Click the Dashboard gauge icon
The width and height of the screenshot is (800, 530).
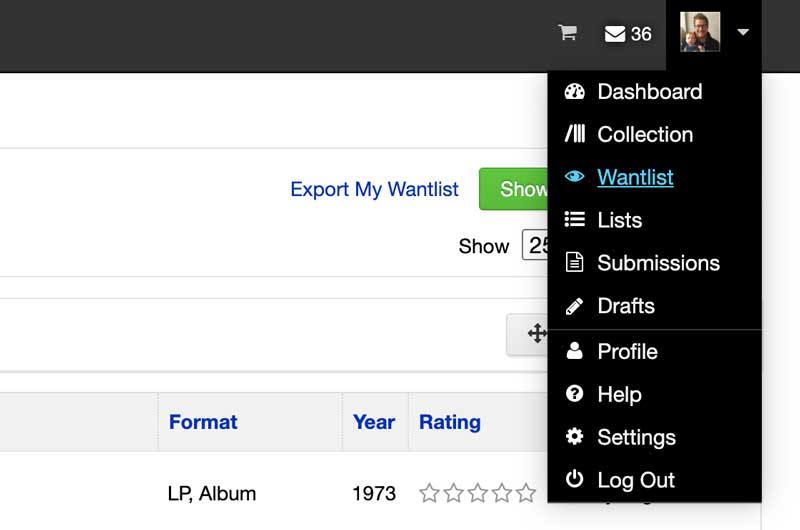pyautogui.click(x=574, y=92)
